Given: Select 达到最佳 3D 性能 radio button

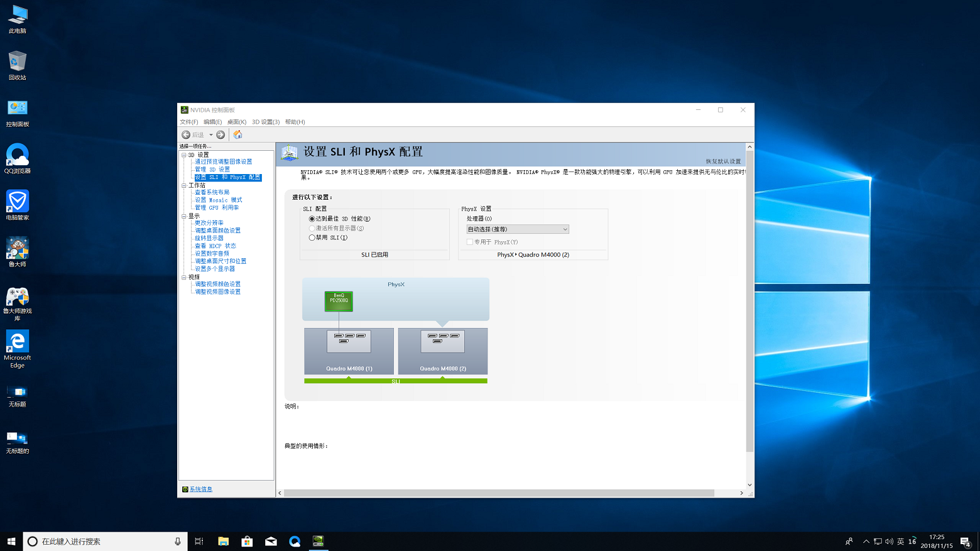Looking at the screenshot, I should [312, 219].
